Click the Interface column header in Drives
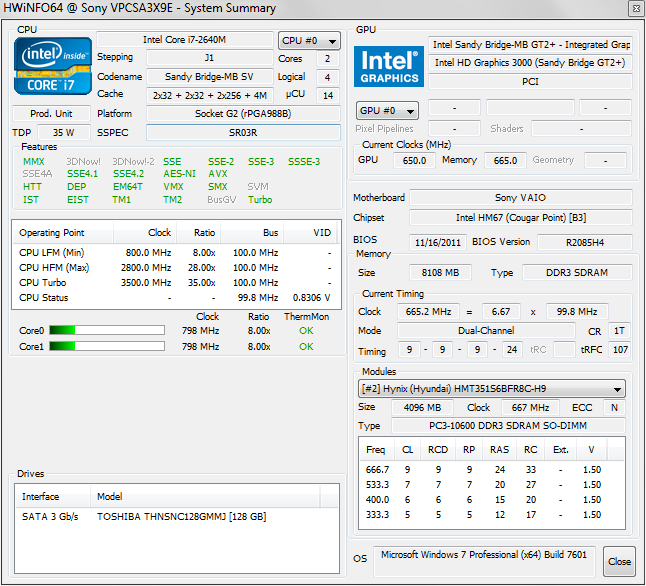The image size is (646, 586). tap(53, 497)
